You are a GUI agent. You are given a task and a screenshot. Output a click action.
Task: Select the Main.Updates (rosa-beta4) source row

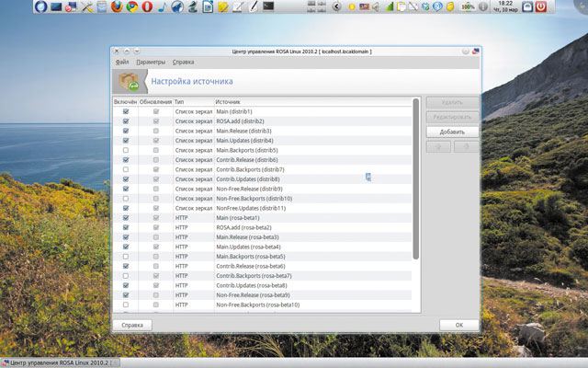click(262, 247)
